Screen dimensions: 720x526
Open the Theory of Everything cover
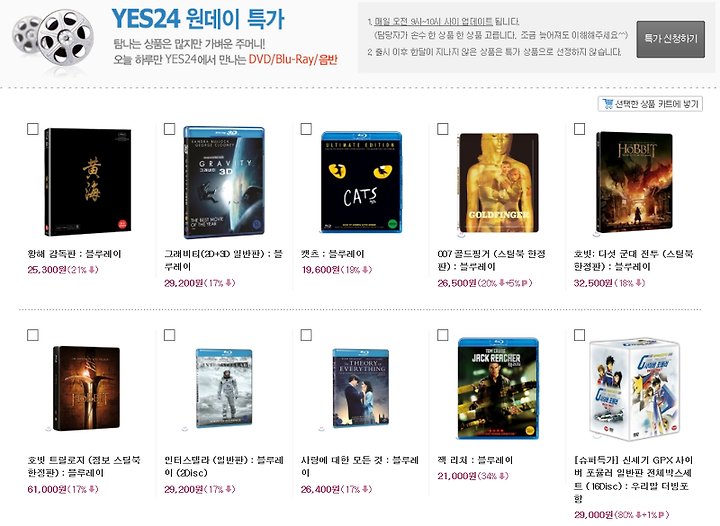click(361, 388)
